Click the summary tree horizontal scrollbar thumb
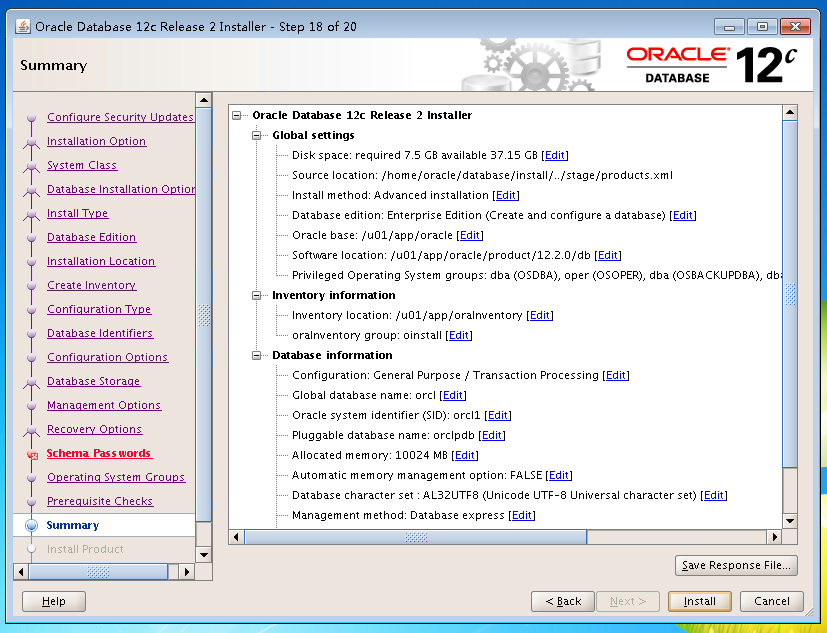Screen dimensions: 827x633 (x=416, y=537)
